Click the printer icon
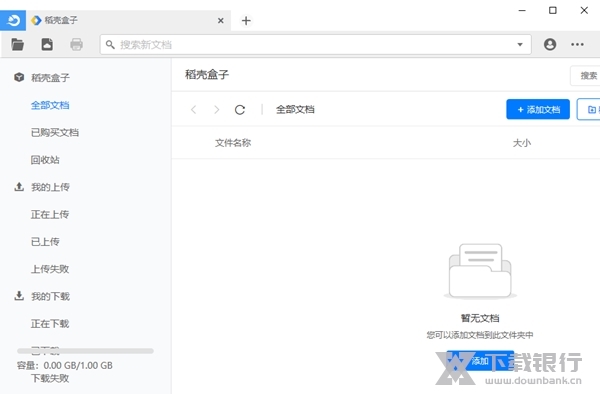 (76, 44)
